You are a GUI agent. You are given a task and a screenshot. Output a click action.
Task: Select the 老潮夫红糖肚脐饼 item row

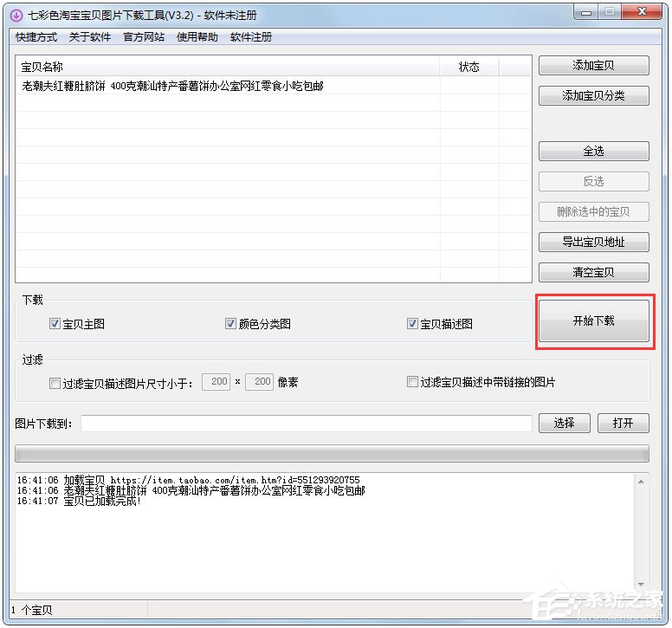point(173,87)
